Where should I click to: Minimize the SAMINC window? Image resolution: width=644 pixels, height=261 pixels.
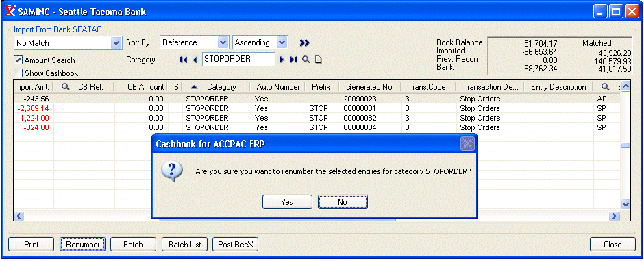point(600,12)
